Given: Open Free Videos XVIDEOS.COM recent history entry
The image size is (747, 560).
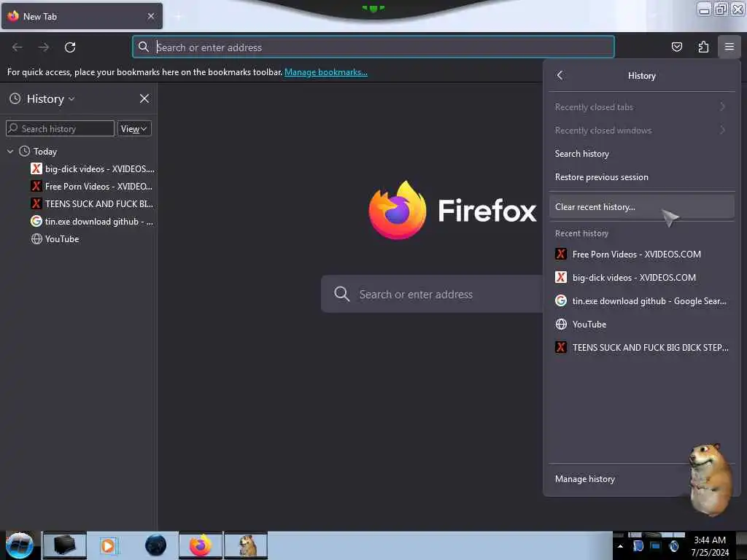Looking at the screenshot, I should point(642,254).
